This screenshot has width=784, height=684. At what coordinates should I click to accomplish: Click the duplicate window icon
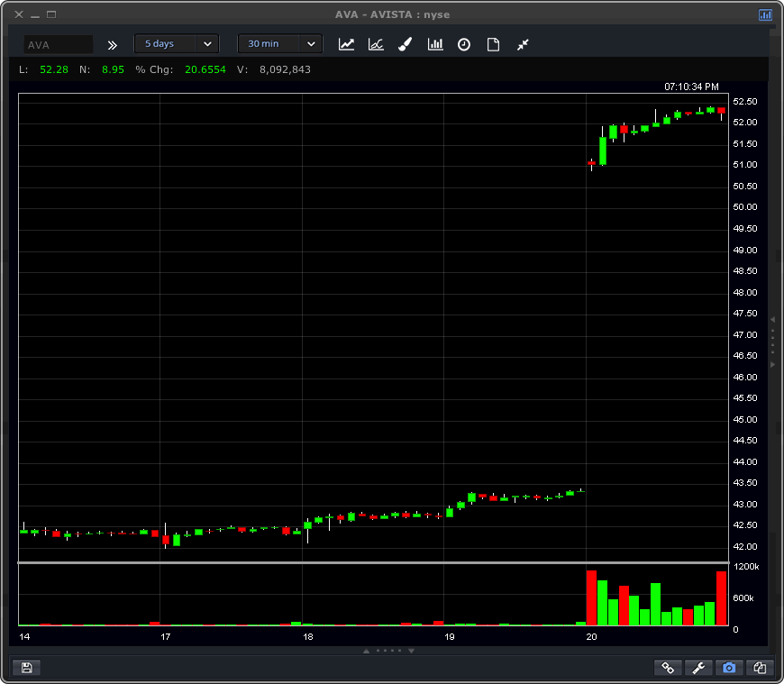click(x=760, y=668)
